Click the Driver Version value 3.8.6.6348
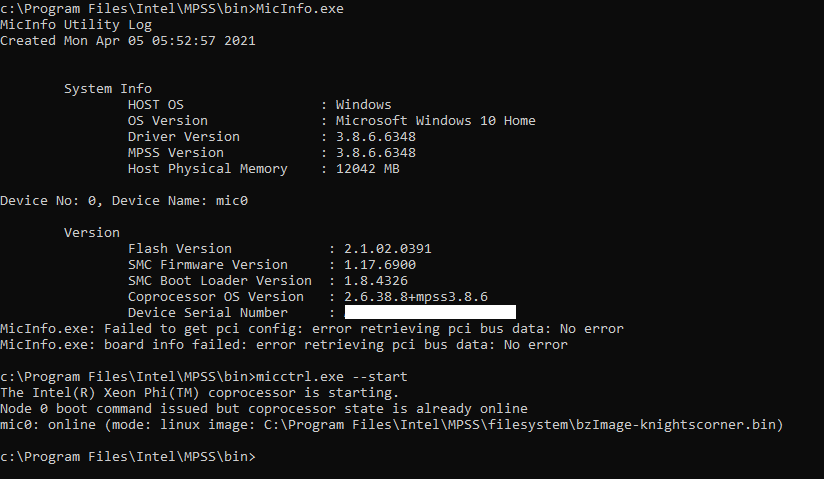The width and height of the screenshot is (824, 479). coord(376,137)
